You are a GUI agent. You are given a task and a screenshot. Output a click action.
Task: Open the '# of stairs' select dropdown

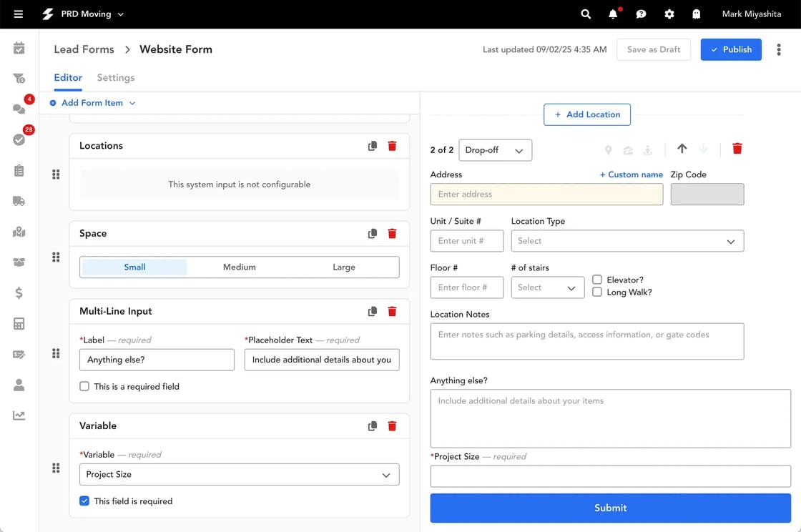click(547, 287)
